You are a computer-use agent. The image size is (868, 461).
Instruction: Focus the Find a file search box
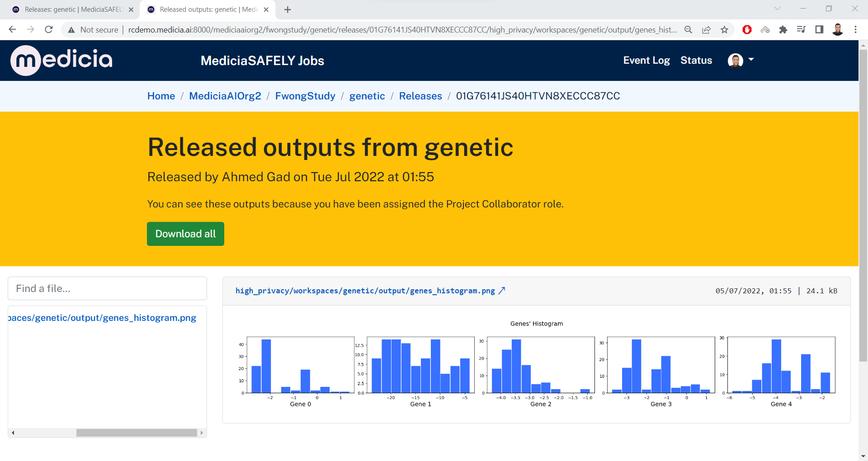(x=107, y=288)
